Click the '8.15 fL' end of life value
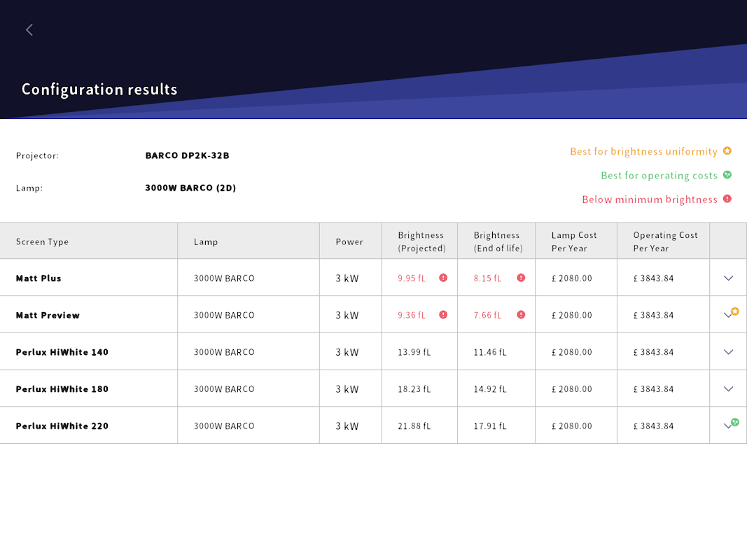The image size is (747, 560). [x=487, y=278]
